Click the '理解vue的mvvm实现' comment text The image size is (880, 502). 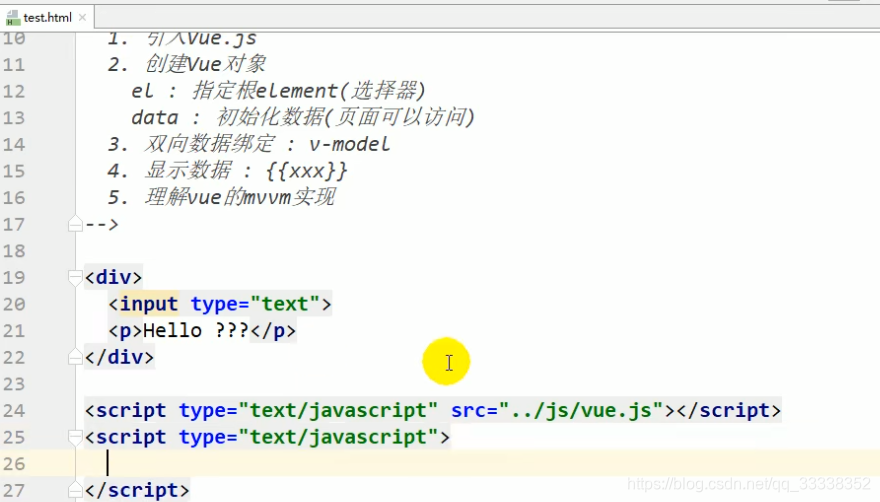(240, 197)
